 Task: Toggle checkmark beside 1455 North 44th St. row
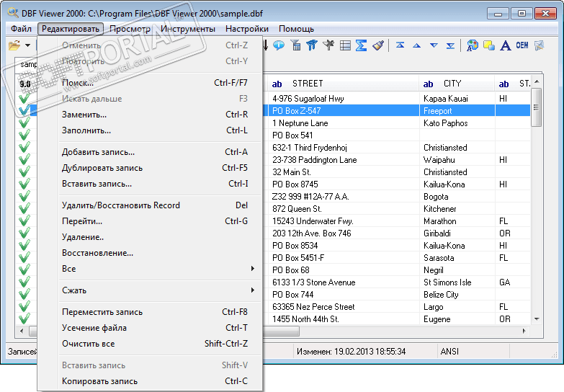point(24,318)
